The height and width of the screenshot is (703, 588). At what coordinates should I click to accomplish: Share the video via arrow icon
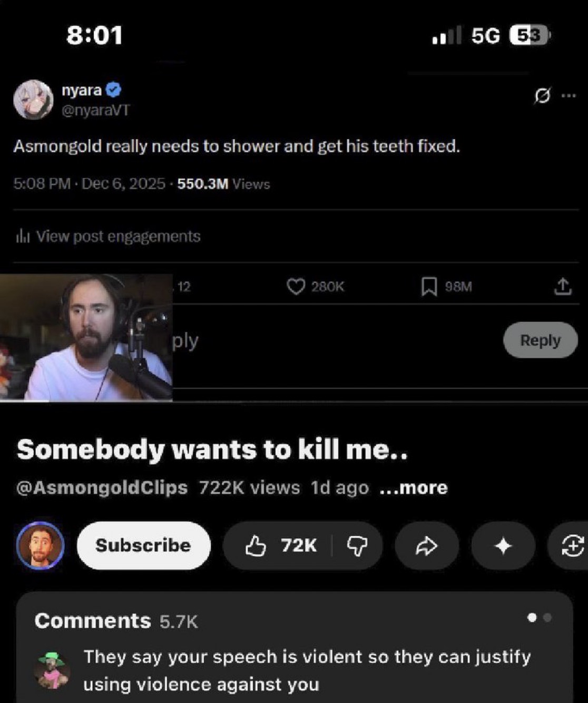pos(426,546)
